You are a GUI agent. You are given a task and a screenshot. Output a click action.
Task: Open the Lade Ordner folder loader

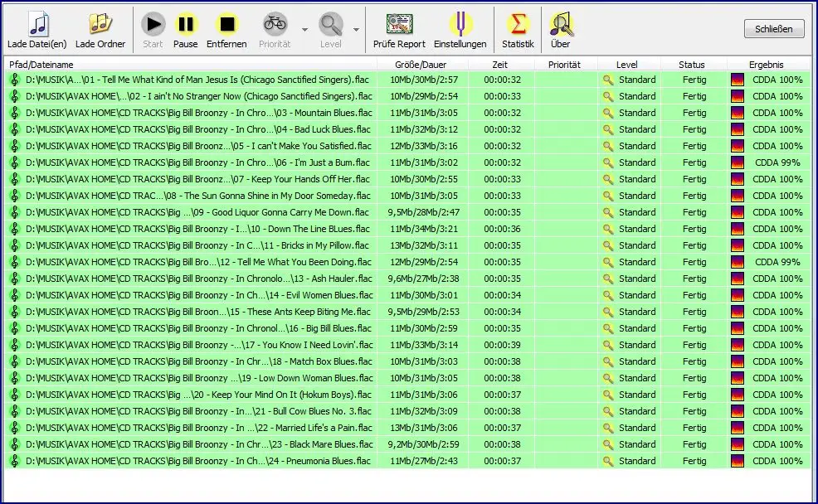pyautogui.click(x=100, y=24)
